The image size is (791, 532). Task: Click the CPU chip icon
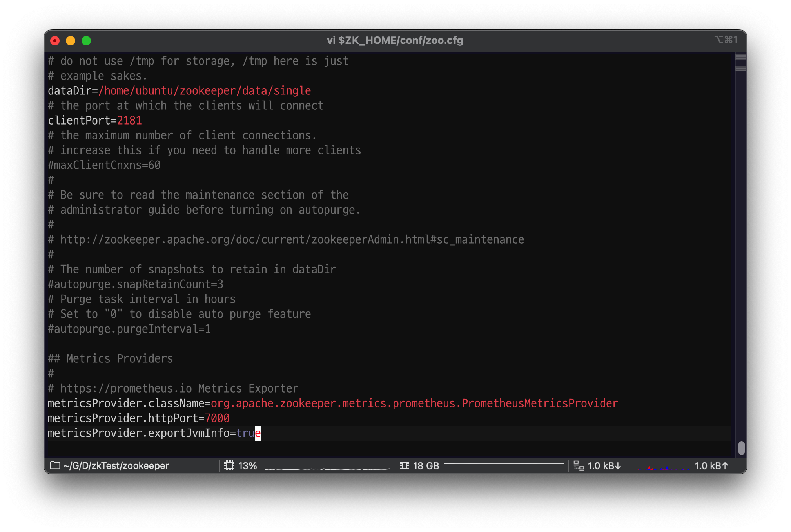(x=229, y=465)
